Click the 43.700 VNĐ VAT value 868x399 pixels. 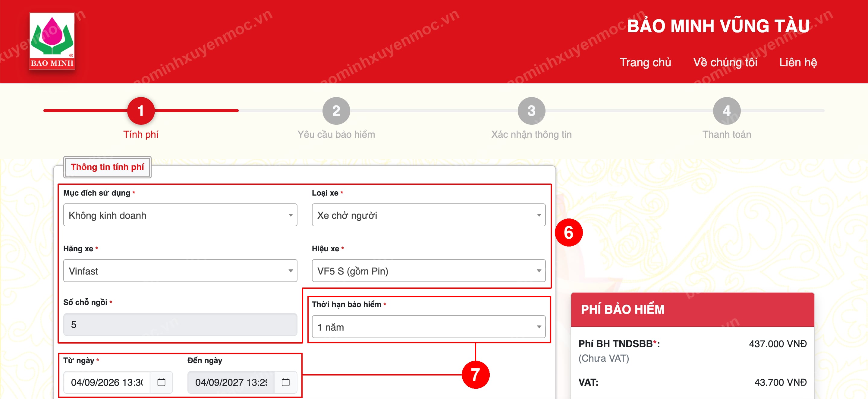pyautogui.click(x=780, y=382)
